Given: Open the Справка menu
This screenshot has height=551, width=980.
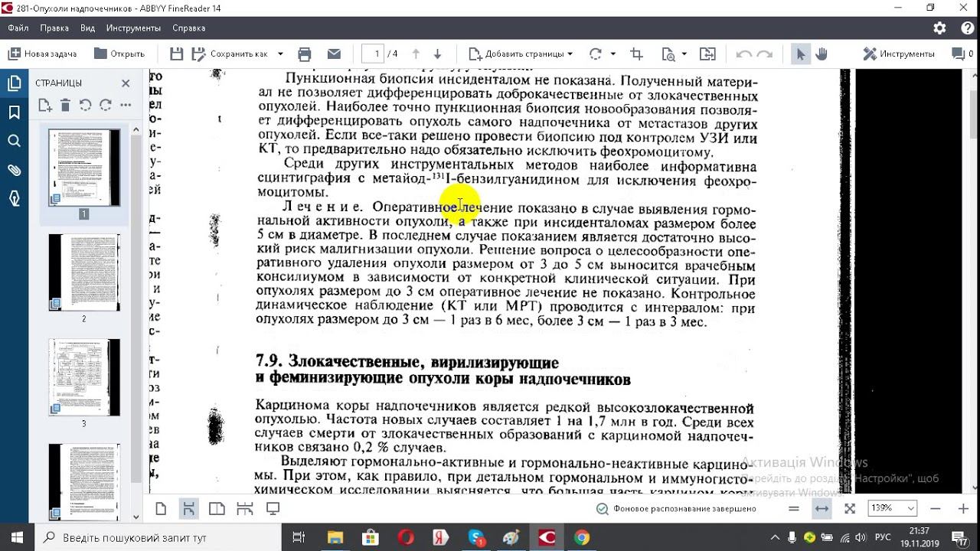Looking at the screenshot, I should [x=188, y=28].
